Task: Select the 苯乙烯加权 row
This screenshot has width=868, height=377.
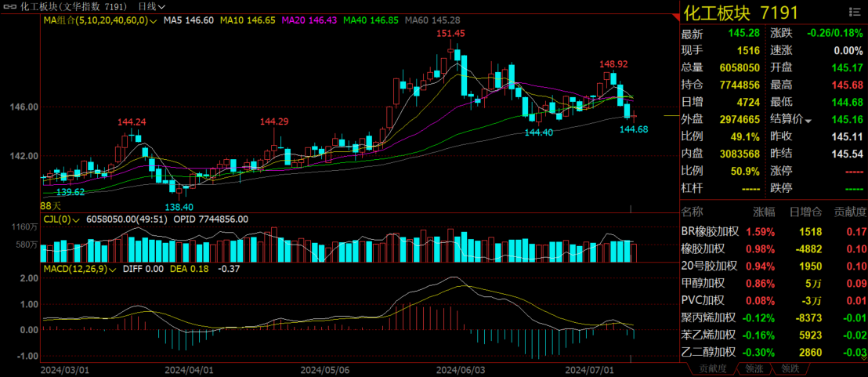Action: point(774,335)
